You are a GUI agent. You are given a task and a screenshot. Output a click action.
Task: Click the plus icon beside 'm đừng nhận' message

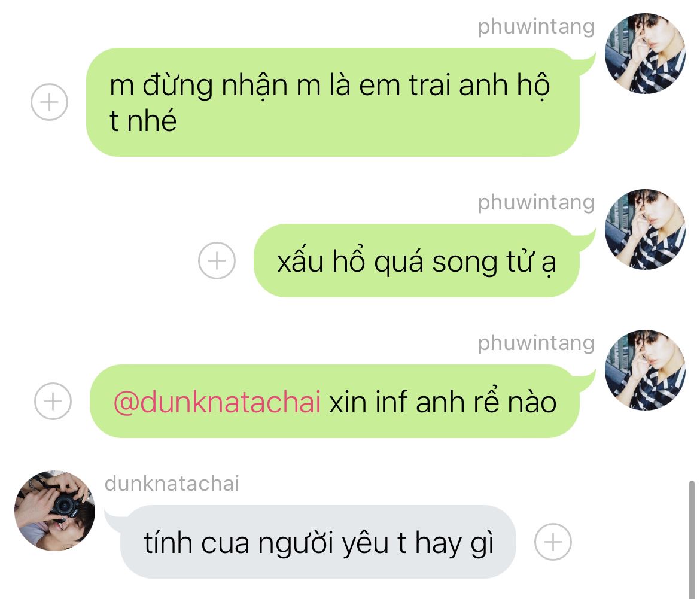(49, 102)
